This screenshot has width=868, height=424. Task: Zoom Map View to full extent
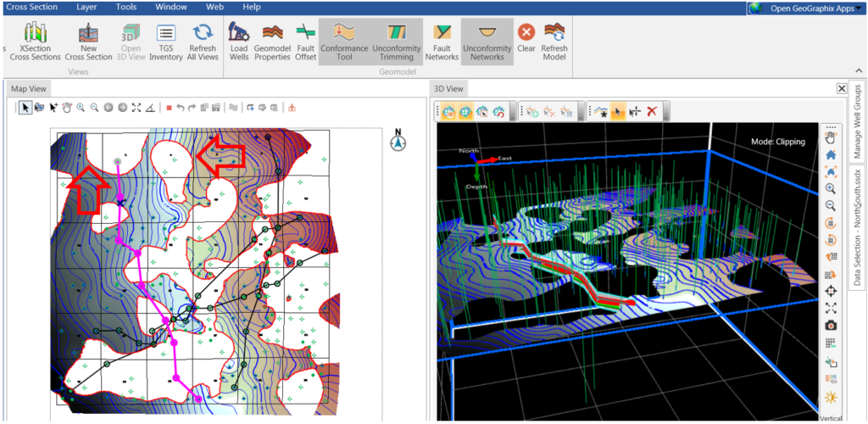(x=136, y=108)
